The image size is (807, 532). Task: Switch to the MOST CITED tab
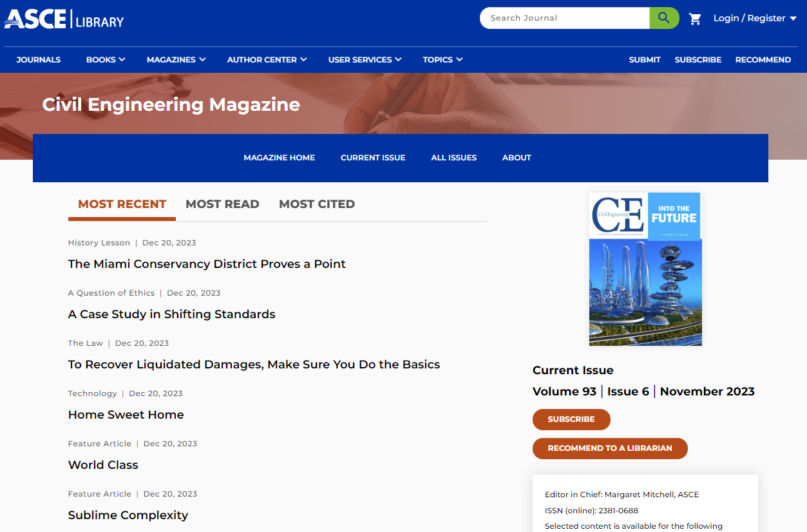[x=317, y=204]
